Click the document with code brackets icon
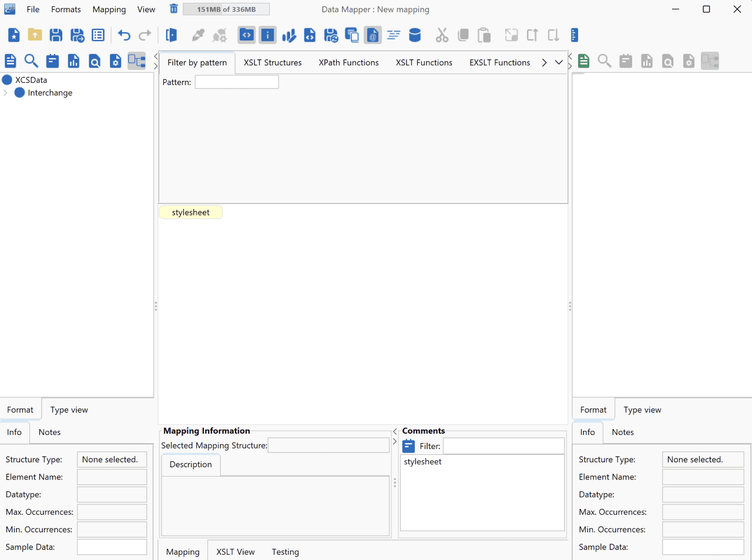This screenshot has height=560, width=752. (310, 35)
